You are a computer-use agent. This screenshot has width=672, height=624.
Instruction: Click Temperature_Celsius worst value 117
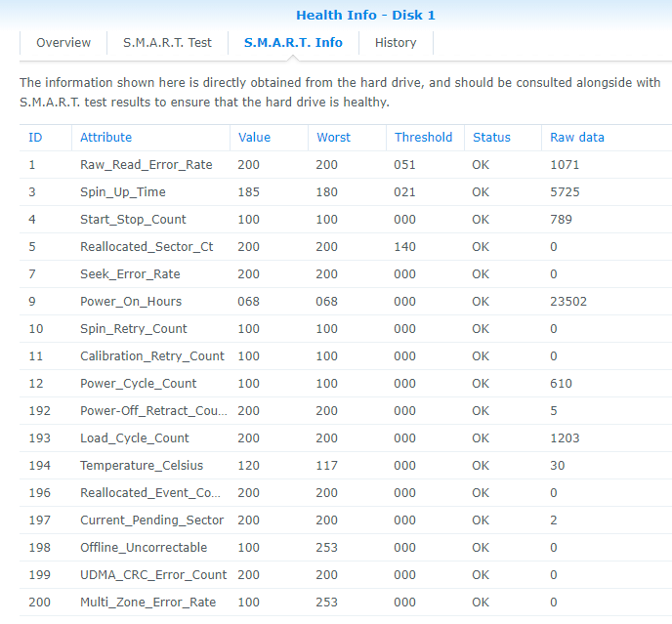coord(326,466)
